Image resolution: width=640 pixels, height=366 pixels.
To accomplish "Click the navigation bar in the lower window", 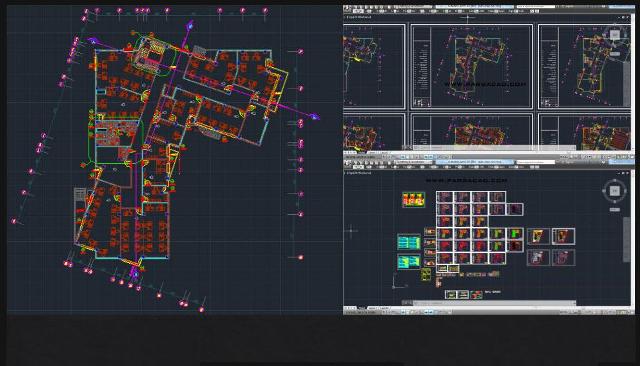I will (x=627, y=240).
